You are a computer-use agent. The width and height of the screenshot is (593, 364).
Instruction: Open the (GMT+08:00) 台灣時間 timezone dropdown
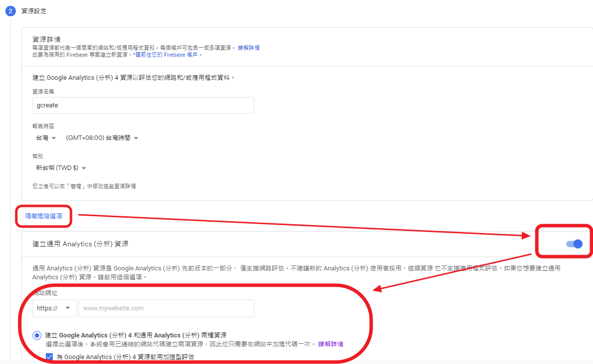click(x=102, y=138)
